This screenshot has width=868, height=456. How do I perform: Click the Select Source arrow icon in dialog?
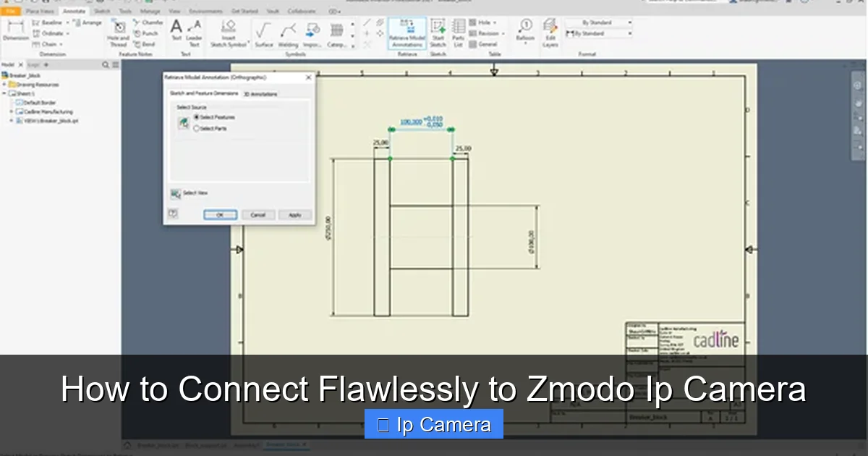pos(183,123)
